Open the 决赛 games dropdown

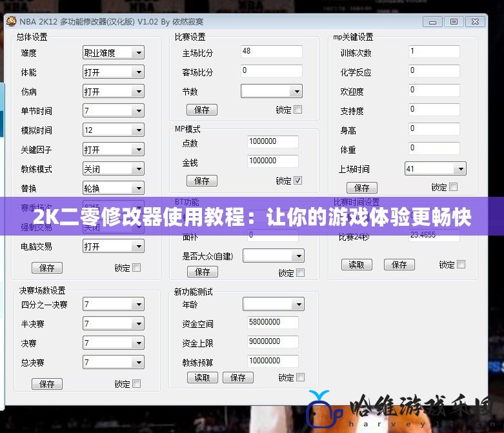[113, 343]
